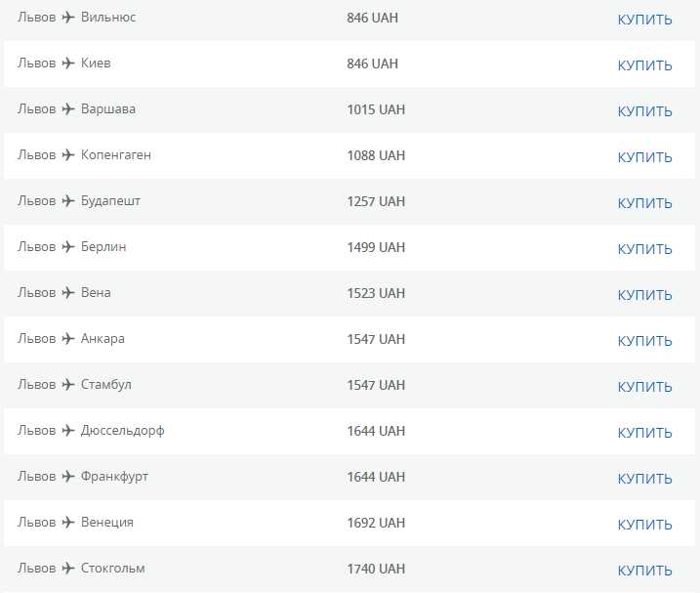Click КУПИТЬ for the Венеция flight
The width and height of the screenshot is (700, 593).
(x=644, y=525)
